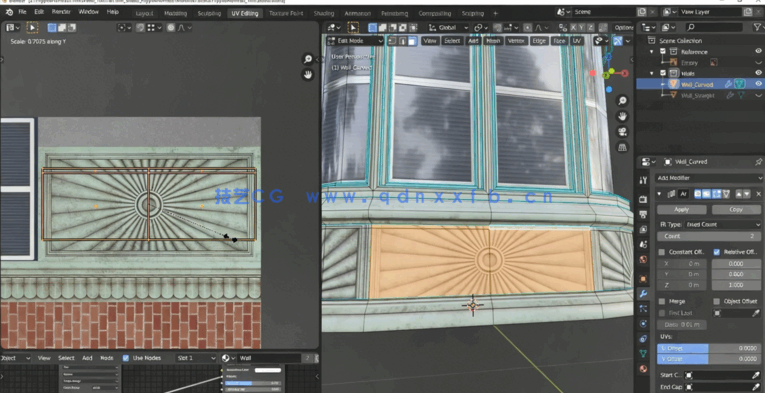Select the tweak select tool in 3D viewport header

(353, 28)
